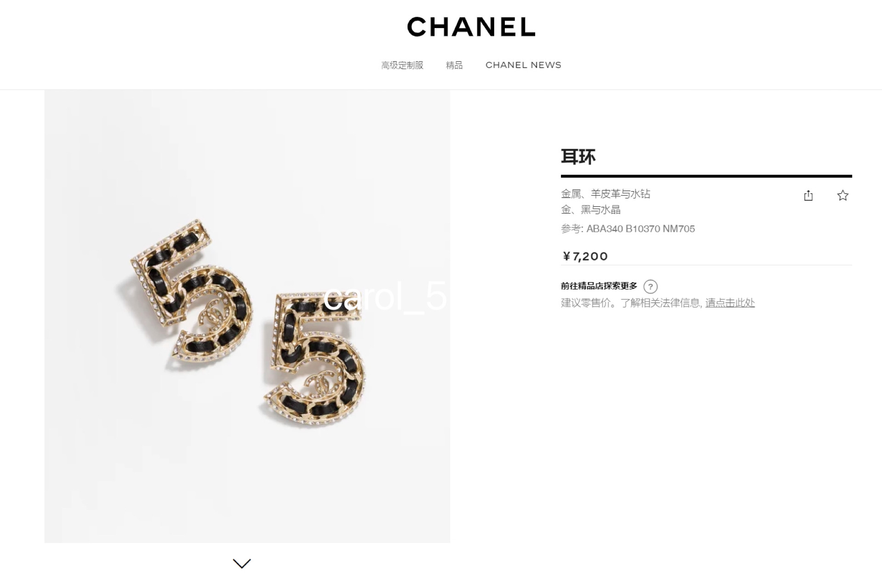Click the ¥7,200 price

pyautogui.click(x=585, y=256)
